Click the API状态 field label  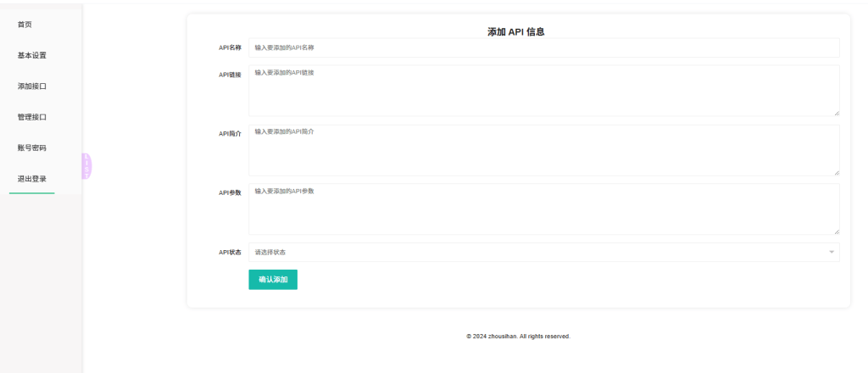pyautogui.click(x=231, y=253)
